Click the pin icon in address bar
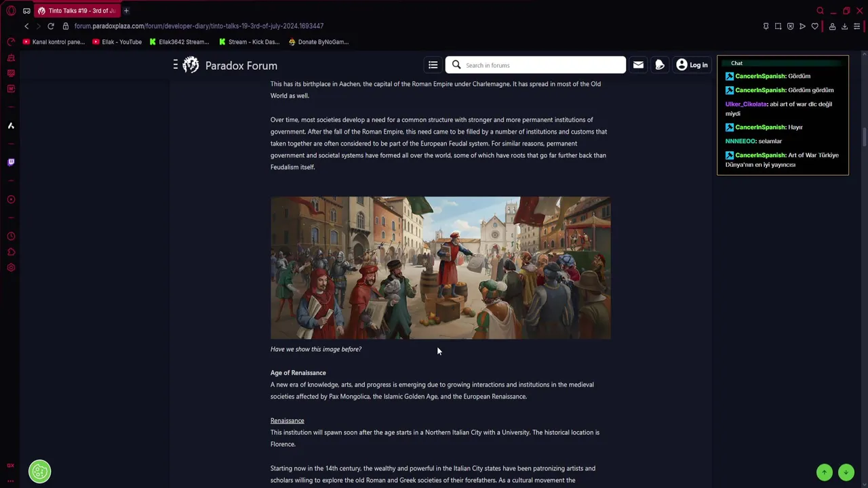 [x=766, y=26]
